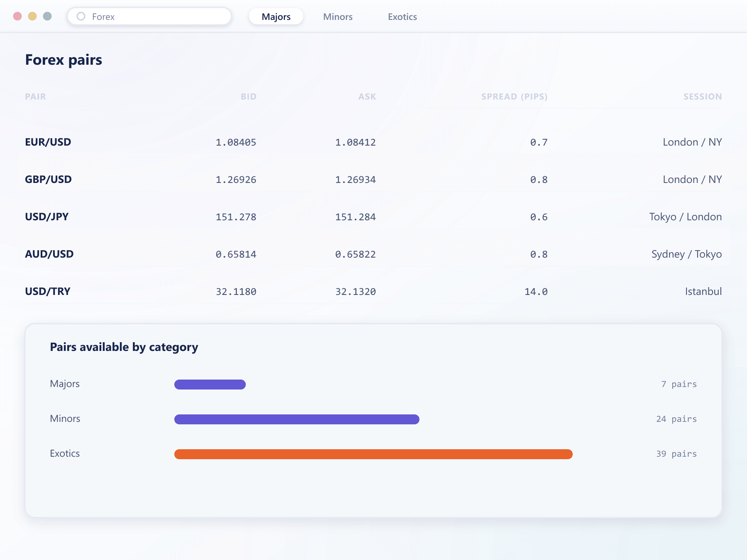This screenshot has width=747, height=560.
Task: Click the Istanbul session cell
Action: 703,292
